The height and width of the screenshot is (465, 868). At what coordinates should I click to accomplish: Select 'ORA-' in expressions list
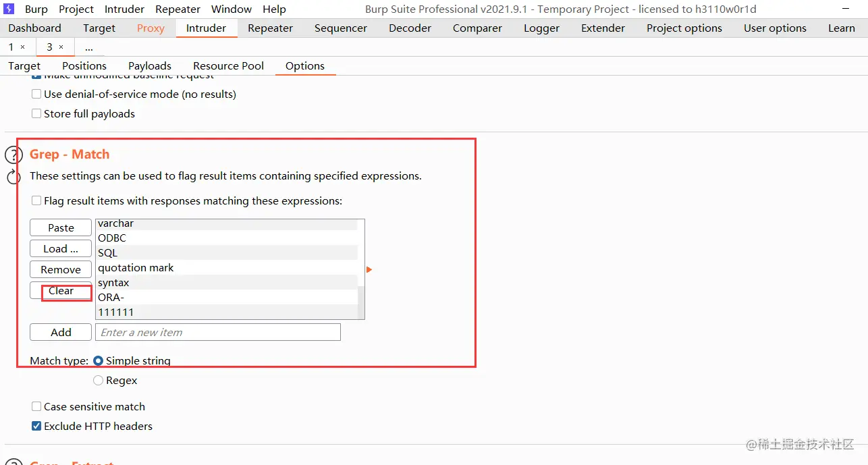click(226, 298)
